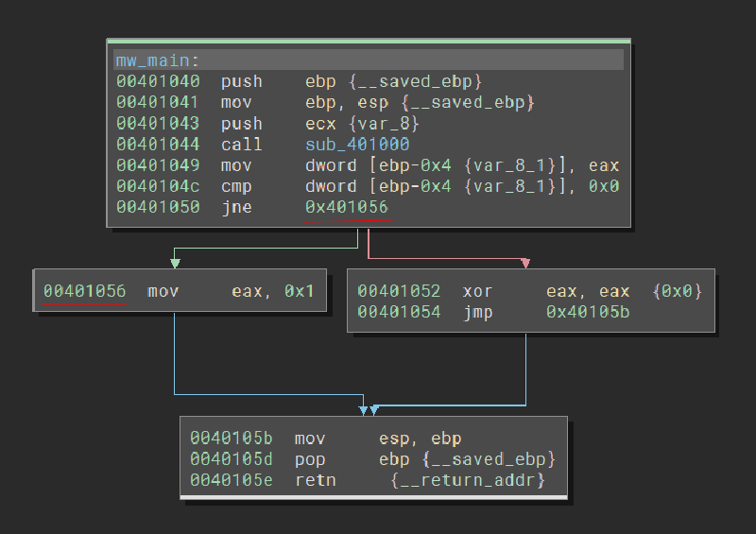
Task: Click the retn instruction mnemonic
Action: point(314,481)
